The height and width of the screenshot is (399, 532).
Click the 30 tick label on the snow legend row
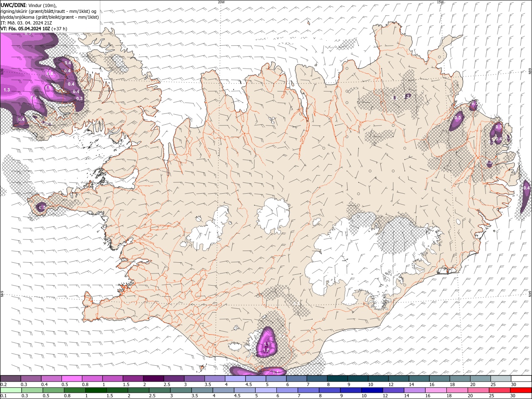[513, 384]
